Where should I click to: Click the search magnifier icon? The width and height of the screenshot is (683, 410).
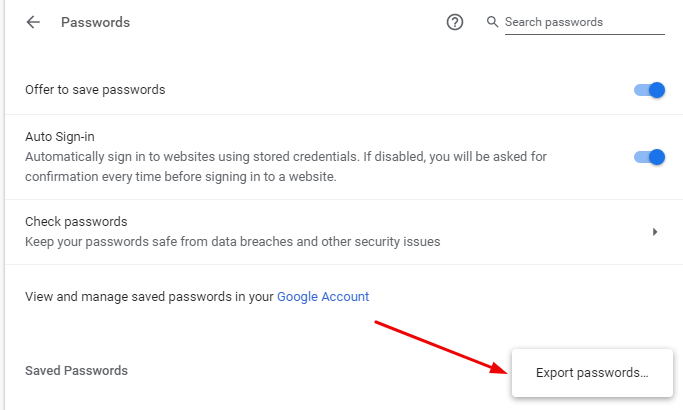point(491,22)
